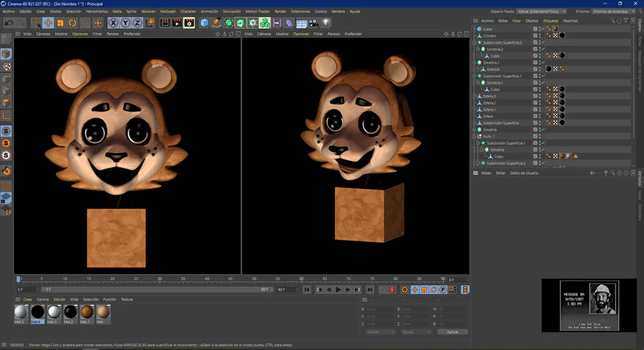Open the MoGraph menu
This screenshot has width=644, height=350.
pos(167,11)
